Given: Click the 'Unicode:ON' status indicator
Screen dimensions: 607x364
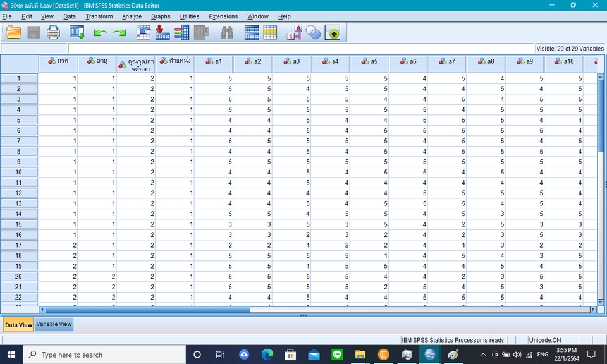Looking at the screenshot, I should pos(544,340).
